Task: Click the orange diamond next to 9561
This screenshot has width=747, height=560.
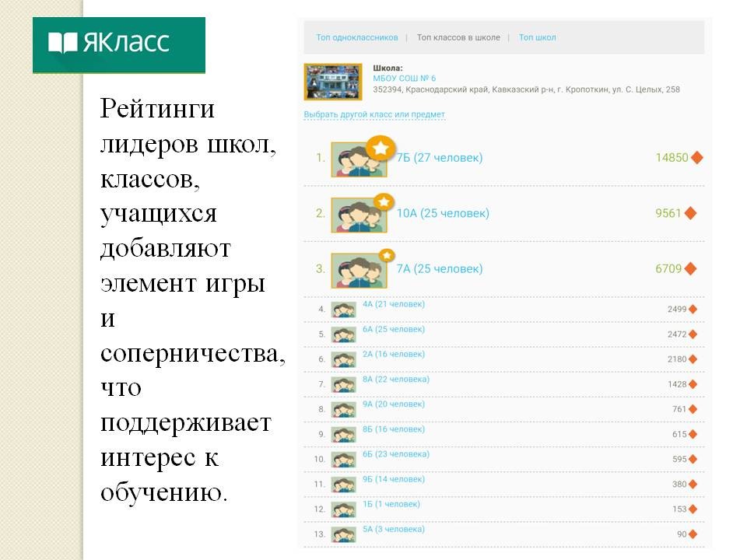Action: point(690,213)
